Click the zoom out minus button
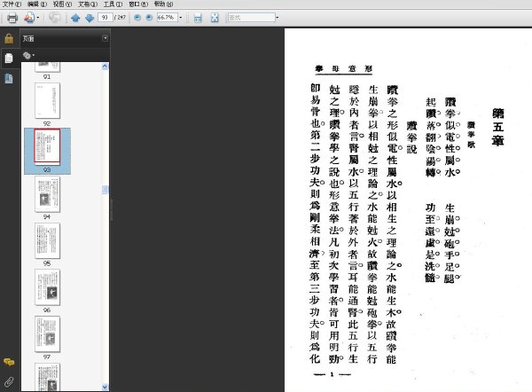 pyautogui.click(x=137, y=18)
